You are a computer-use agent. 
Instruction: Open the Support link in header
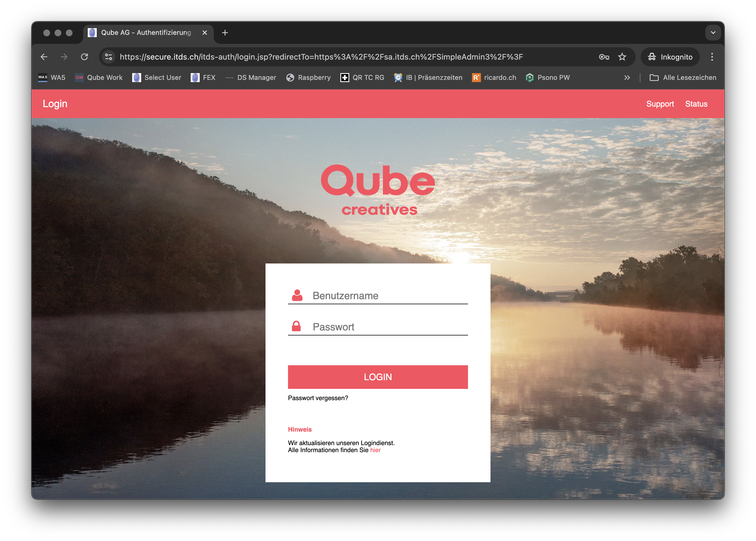pos(660,104)
